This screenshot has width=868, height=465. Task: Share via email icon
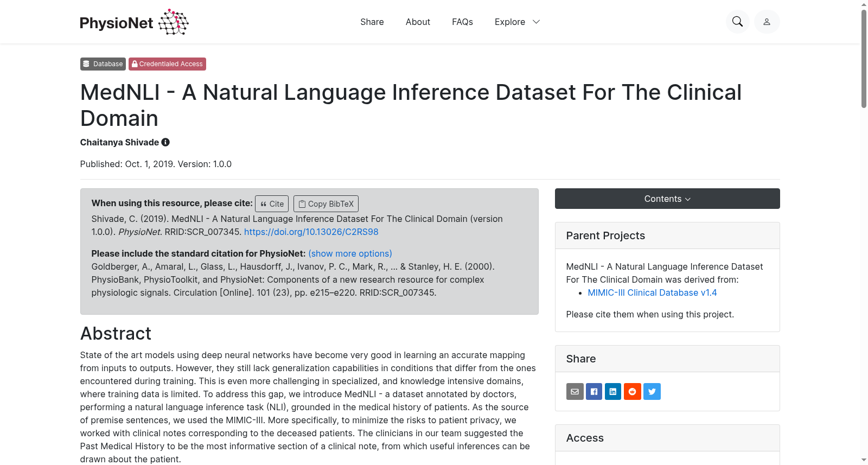click(x=575, y=392)
